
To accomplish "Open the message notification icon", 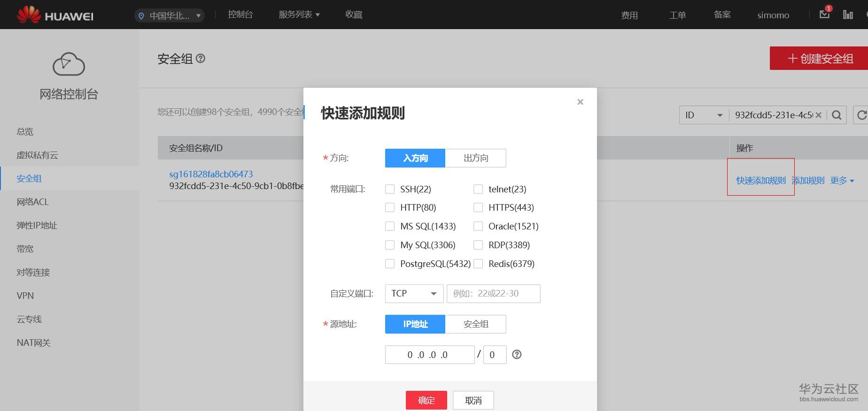I will 825,14.
